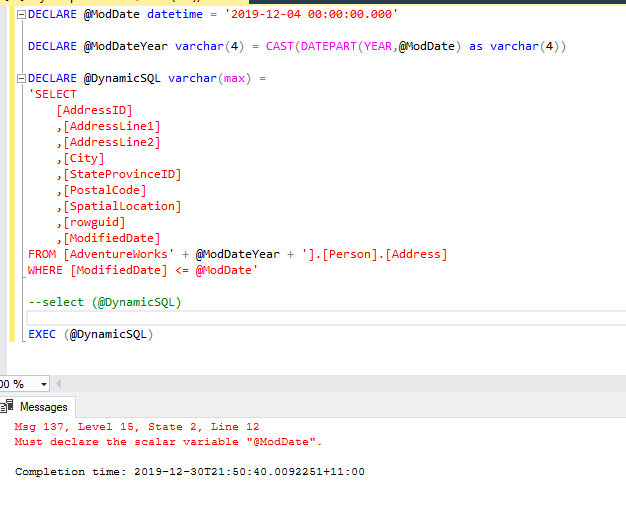Click the '2019-12-04 00:00:00.000' date literal
This screenshot has width=626, height=509.
[x=311, y=14]
